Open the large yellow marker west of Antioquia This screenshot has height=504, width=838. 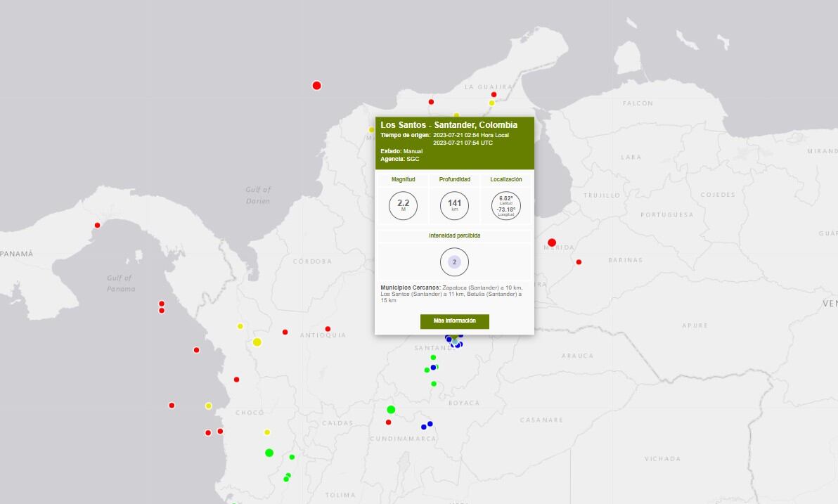(x=257, y=342)
